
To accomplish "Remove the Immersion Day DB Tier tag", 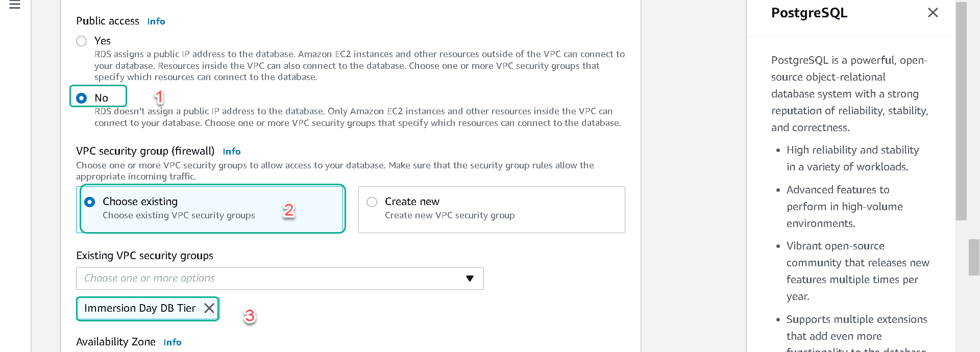I will click(x=209, y=308).
